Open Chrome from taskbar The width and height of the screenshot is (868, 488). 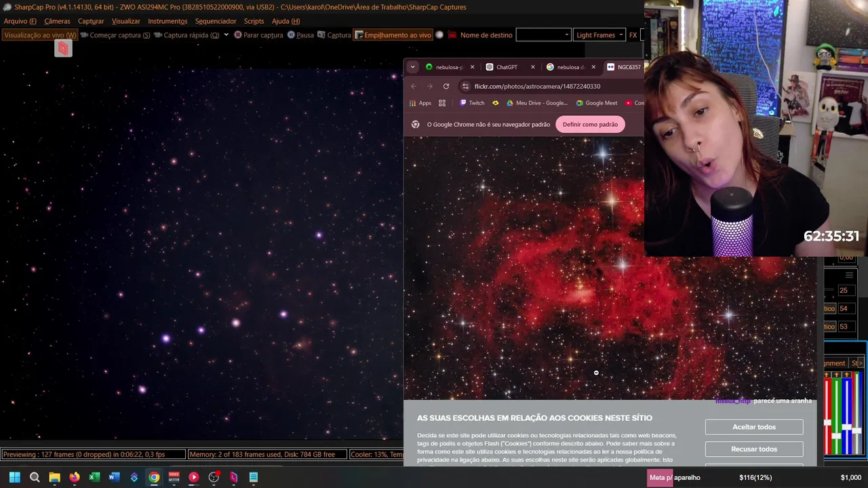pyautogui.click(x=154, y=477)
